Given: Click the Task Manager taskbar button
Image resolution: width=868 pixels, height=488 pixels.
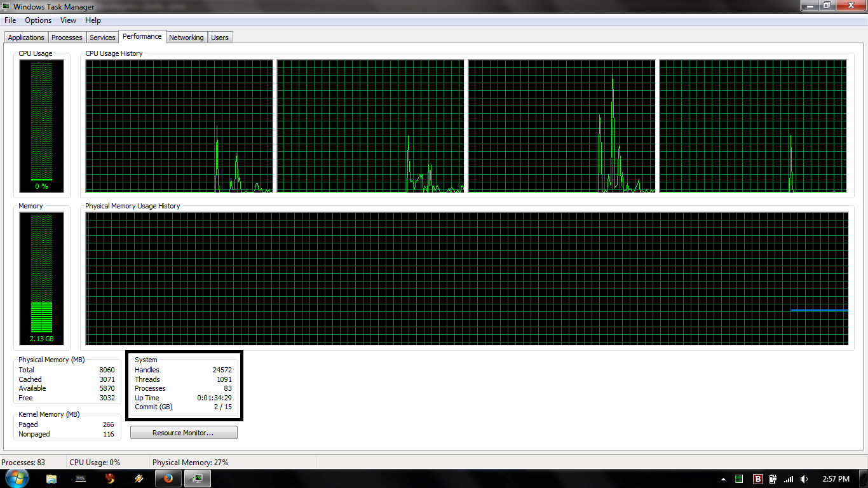Looking at the screenshot, I should [x=198, y=479].
